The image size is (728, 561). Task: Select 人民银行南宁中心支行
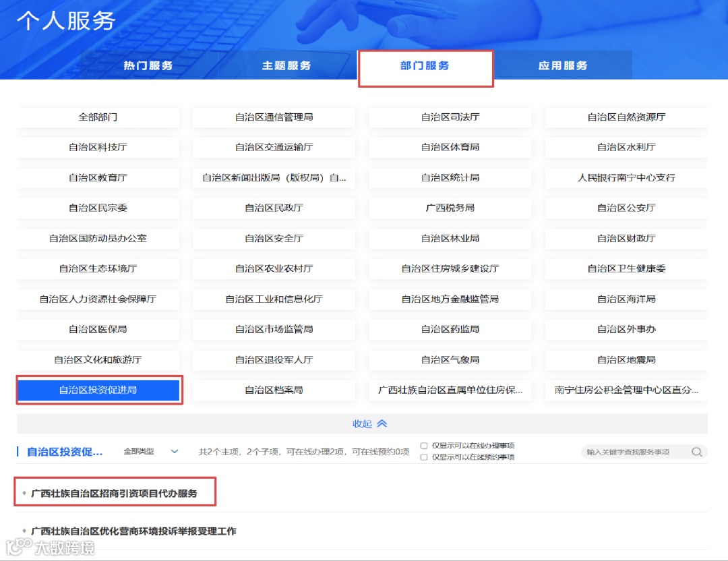pos(626,178)
